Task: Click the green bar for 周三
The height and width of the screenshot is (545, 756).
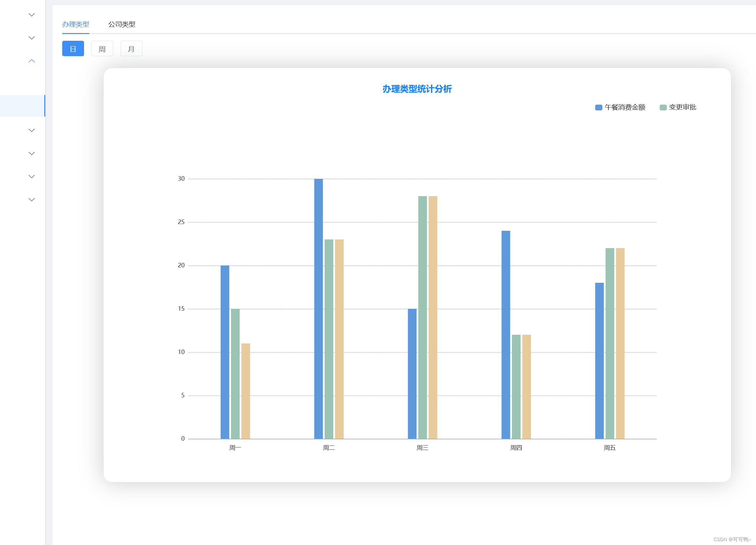Action: (x=422, y=317)
